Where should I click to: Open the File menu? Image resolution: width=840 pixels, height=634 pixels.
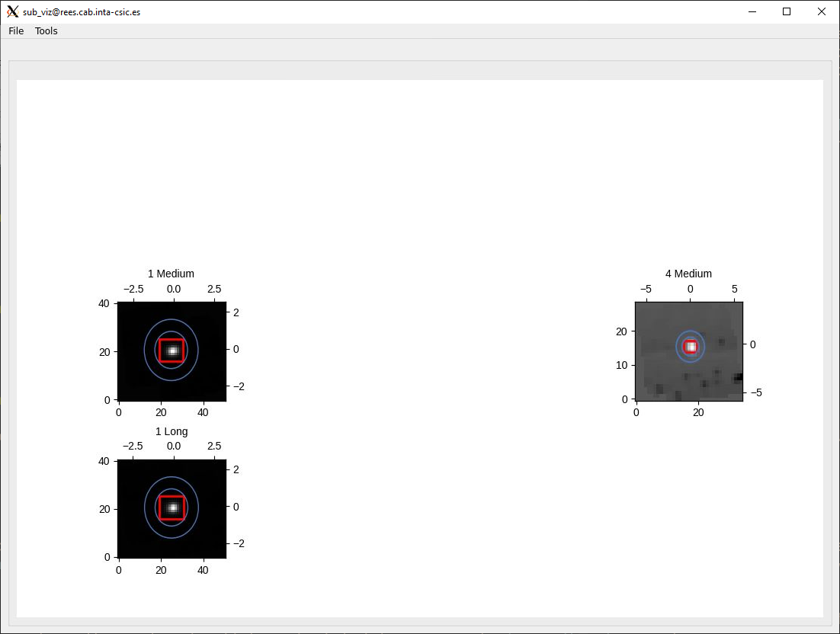(x=16, y=31)
